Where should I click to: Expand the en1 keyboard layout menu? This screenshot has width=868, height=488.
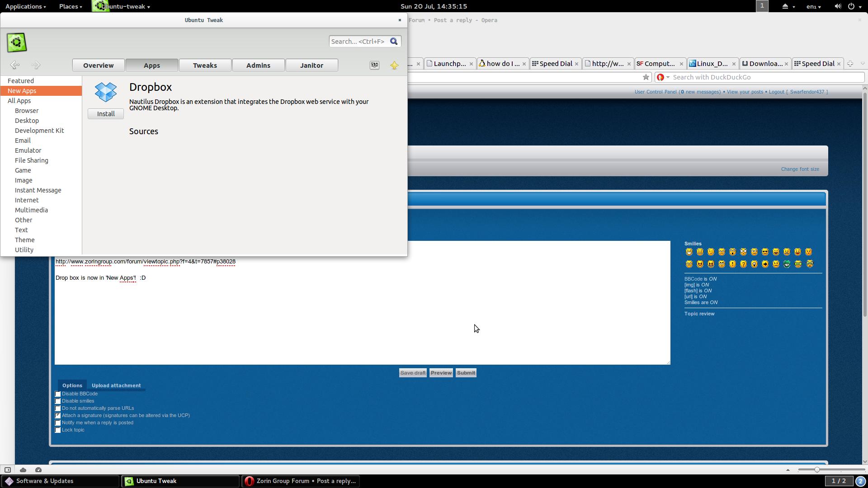(813, 6)
